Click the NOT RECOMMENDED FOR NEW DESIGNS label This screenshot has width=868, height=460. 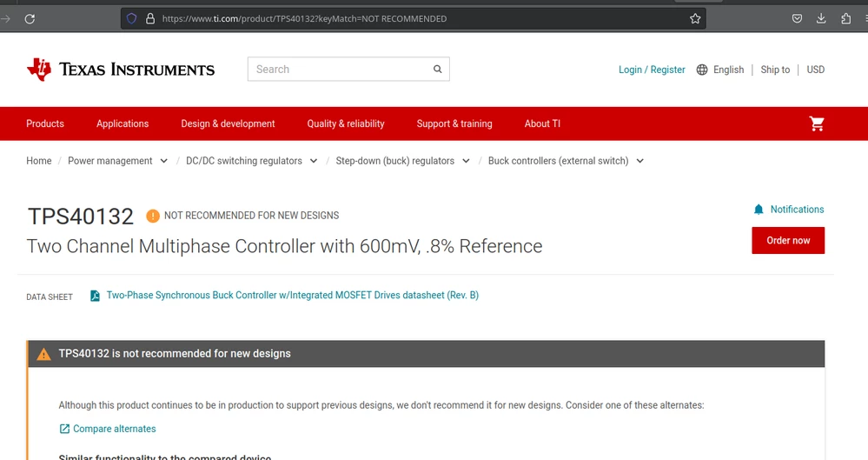click(x=251, y=216)
